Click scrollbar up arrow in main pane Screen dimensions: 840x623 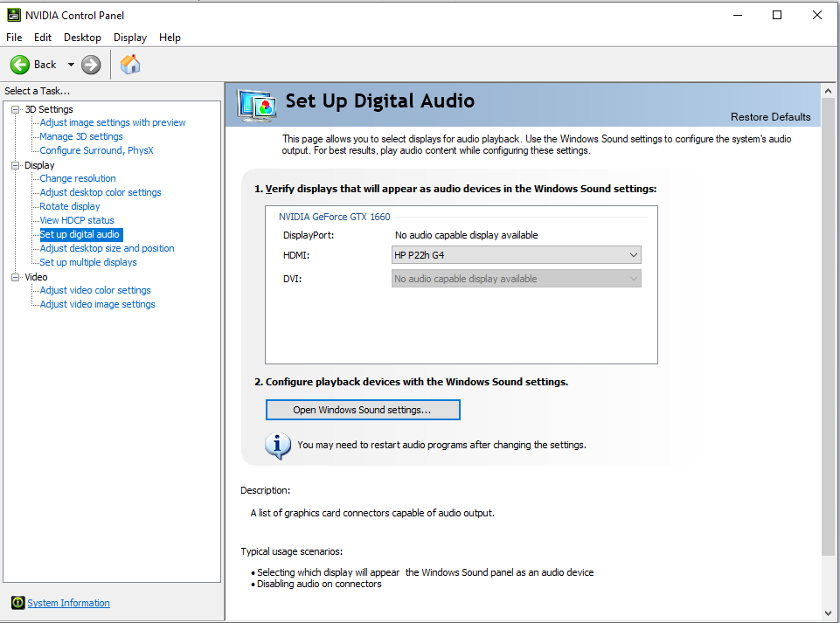click(x=828, y=91)
